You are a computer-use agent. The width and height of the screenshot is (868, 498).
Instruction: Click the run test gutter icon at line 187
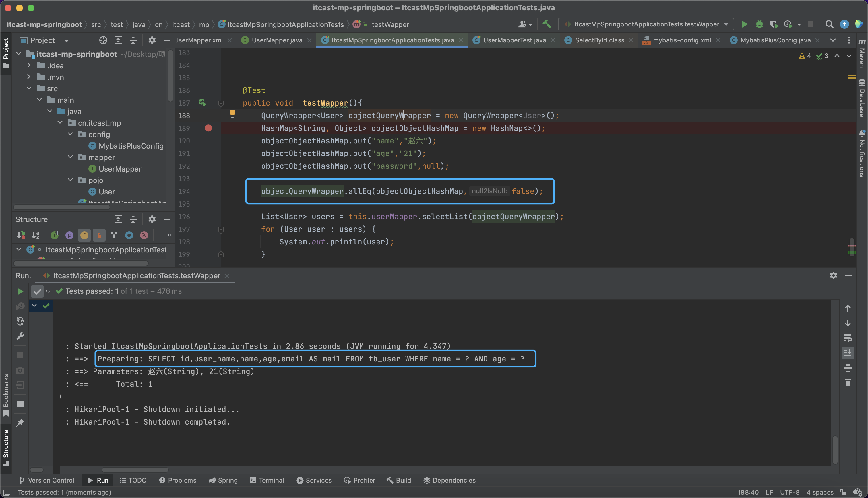tap(202, 103)
